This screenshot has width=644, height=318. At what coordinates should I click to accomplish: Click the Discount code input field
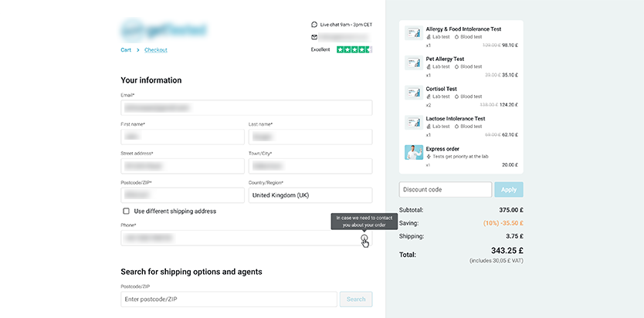[x=445, y=189]
